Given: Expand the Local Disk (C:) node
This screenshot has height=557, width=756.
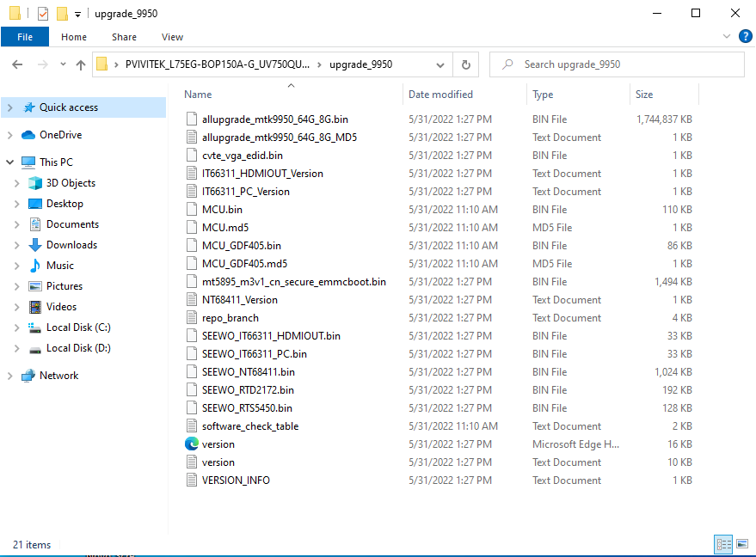Looking at the screenshot, I should coord(17,327).
